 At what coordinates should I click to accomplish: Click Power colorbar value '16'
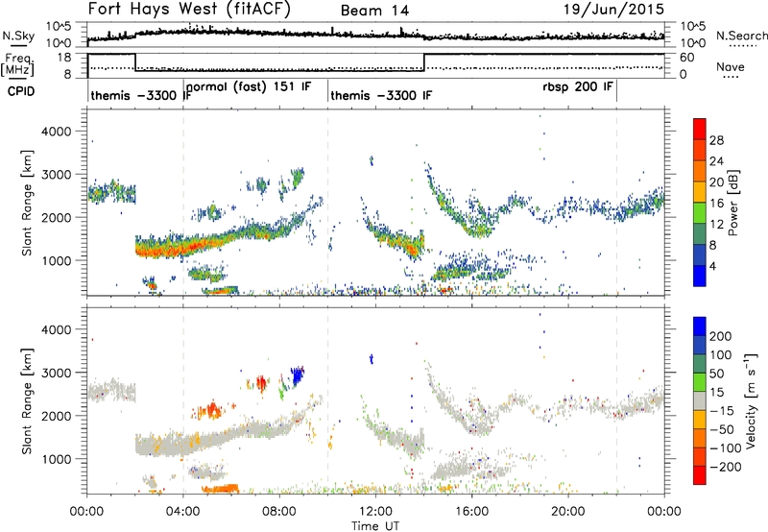click(x=716, y=204)
